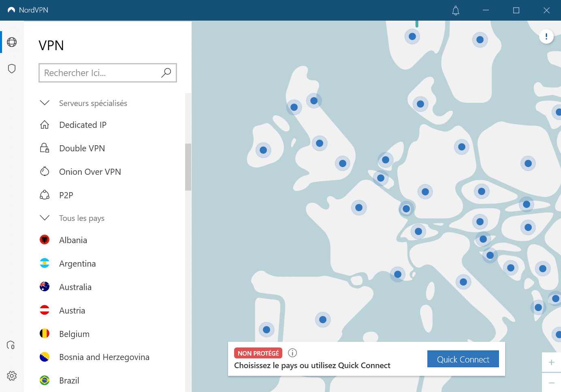The width and height of the screenshot is (561, 392).
Task: Click the info icon beside NON PROTÉGÉ
Action: pyautogui.click(x=292, y=353)
